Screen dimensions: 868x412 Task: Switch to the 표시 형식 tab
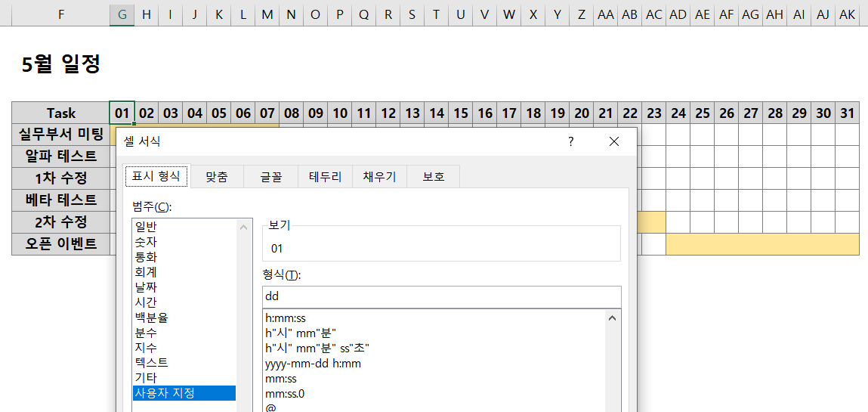click(156, 177)
